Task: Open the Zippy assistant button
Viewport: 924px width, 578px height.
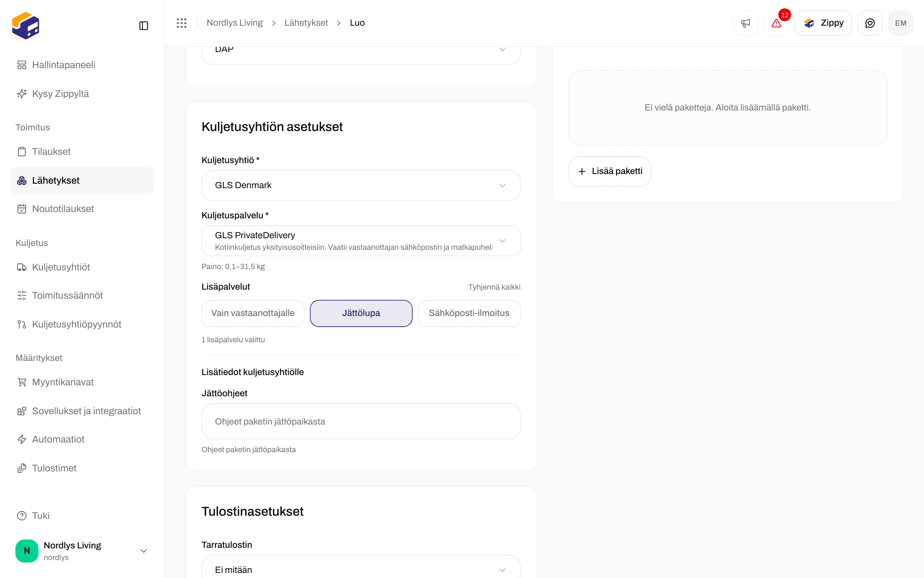Action: (823, 23)
